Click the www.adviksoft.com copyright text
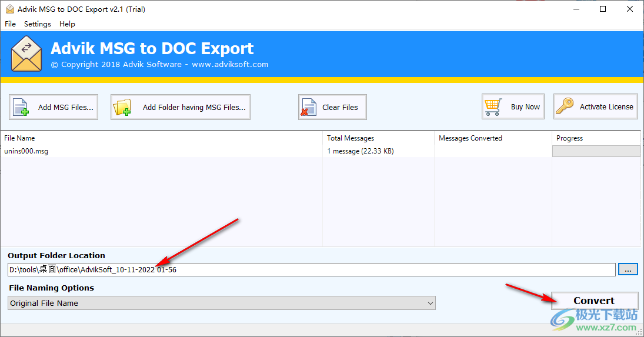Image resolution: width=644 pixels, height=337 pixels. point(229,65)
